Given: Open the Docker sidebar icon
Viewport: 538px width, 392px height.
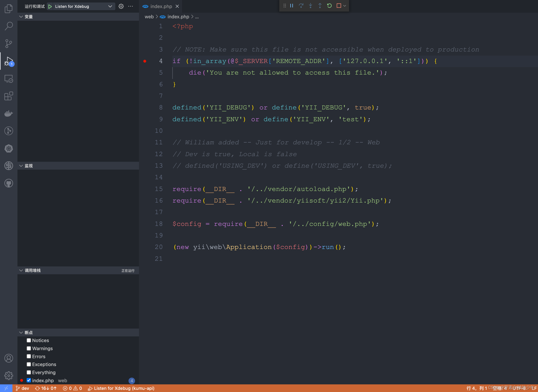Looking at the screenshot, I should (x=9, y=113).
